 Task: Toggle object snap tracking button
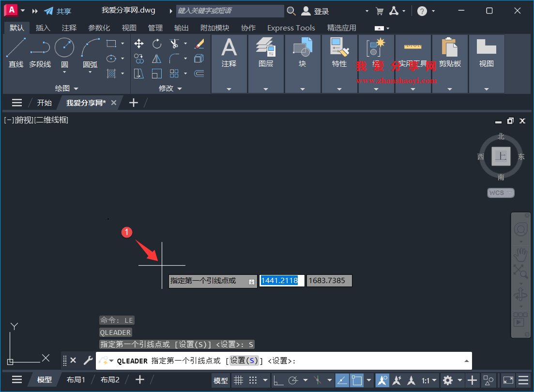342,380
